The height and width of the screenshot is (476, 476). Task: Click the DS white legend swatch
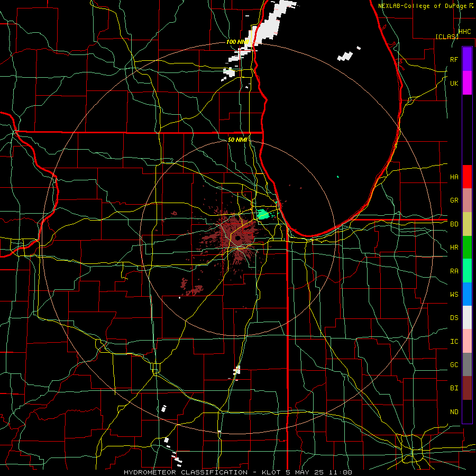pyautogui.click(x=467, y=317)
